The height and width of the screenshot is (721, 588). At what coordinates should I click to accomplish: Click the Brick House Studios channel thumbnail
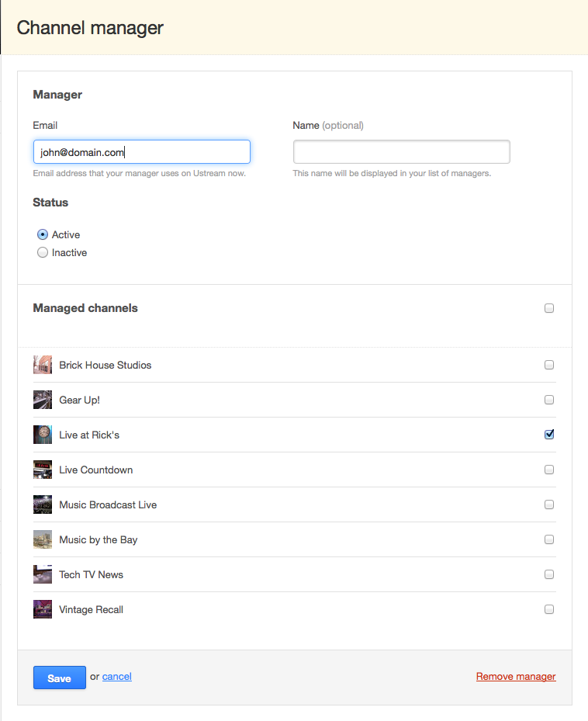pos(43,365)
